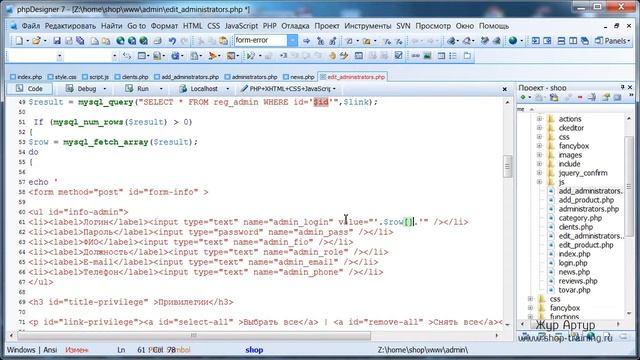Click the blue arrow beside form-error field

pyautogui.click(x=306, y=40)
